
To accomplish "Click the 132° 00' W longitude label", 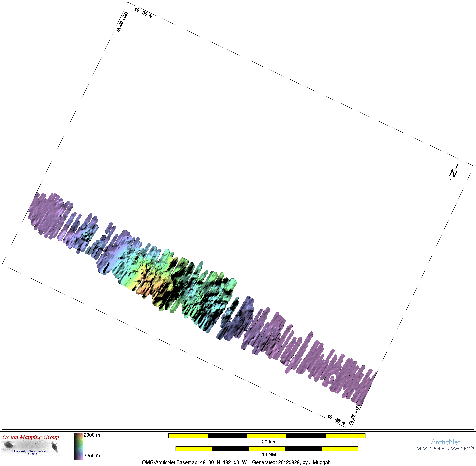I will pos(122,22).
